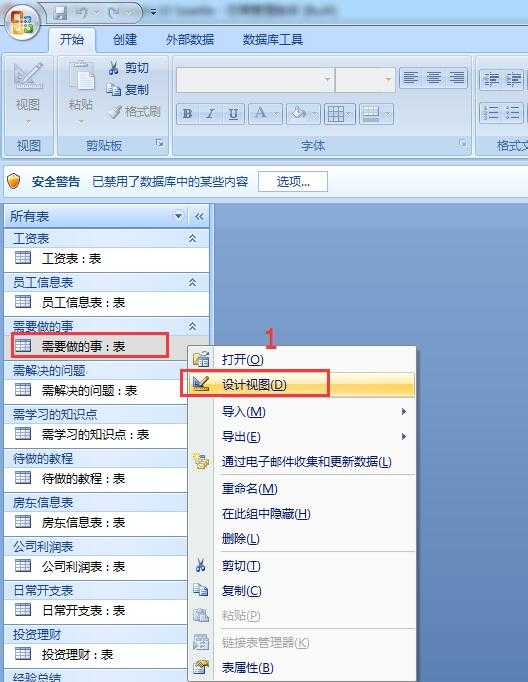Select the 工资表：表 table item

106,259
